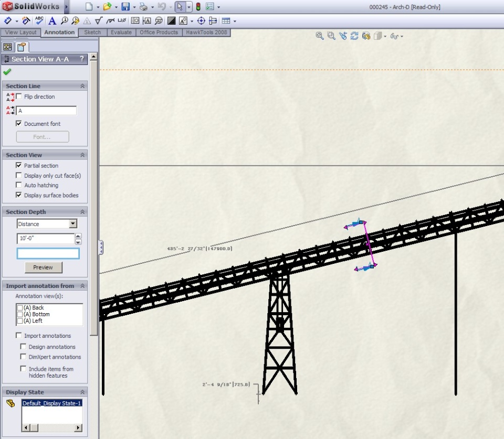Select Default_Display State-1 in Display State list
Viewport: 504px width, 439px height.
[51, 403]
